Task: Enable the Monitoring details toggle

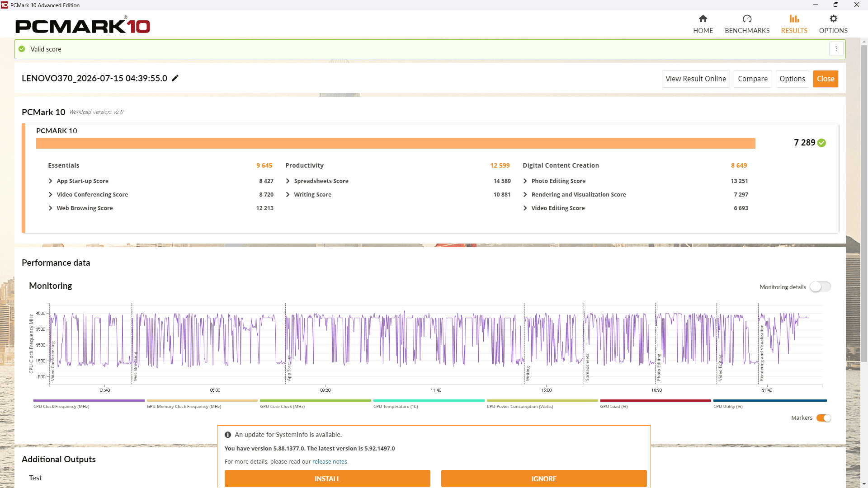Action: (x=820, y=287)
